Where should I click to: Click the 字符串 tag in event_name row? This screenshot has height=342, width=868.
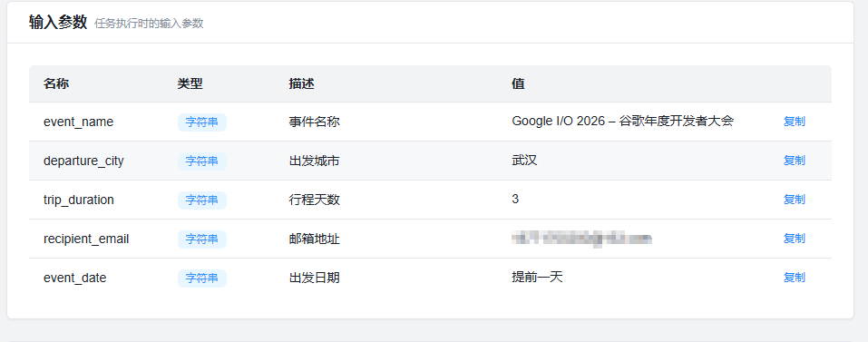tap(202, 122)
